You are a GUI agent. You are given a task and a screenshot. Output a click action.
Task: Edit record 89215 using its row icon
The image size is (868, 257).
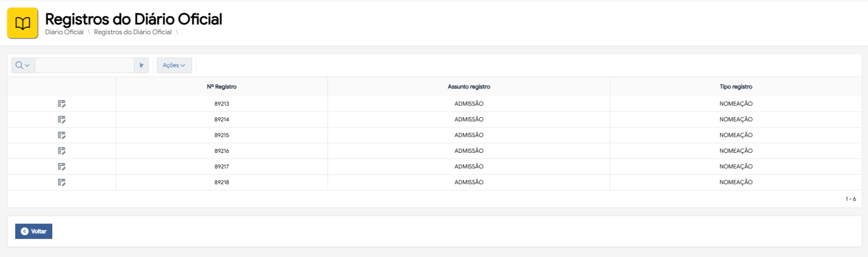pyautogui.click(x=61, y=135)
